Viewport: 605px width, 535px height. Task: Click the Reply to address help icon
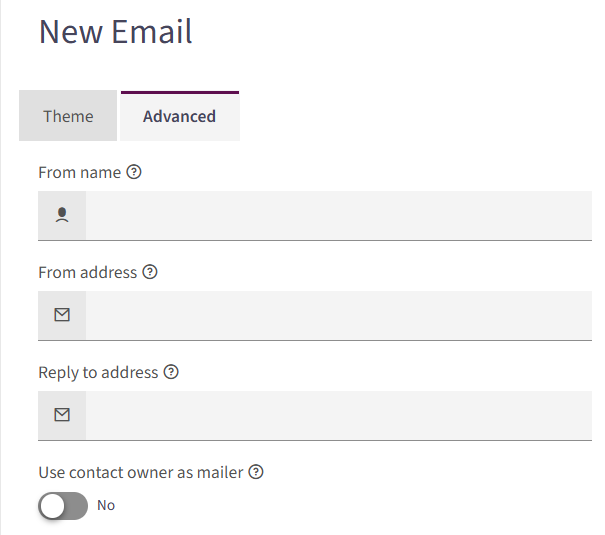pos(171,372)
